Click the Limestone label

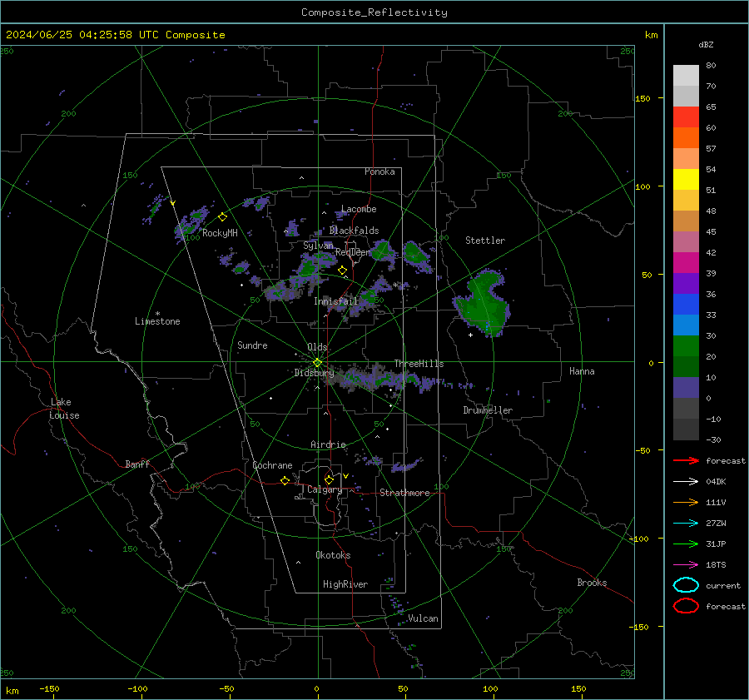click(157, 321)
